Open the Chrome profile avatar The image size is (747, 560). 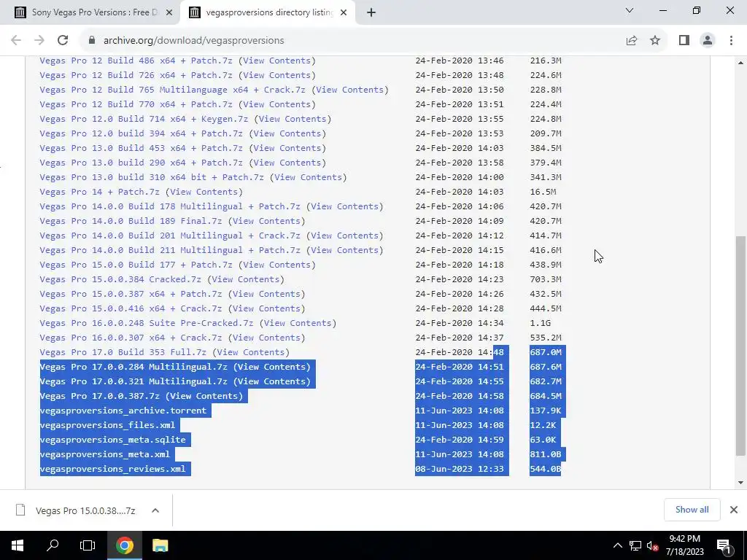(708, 41)
